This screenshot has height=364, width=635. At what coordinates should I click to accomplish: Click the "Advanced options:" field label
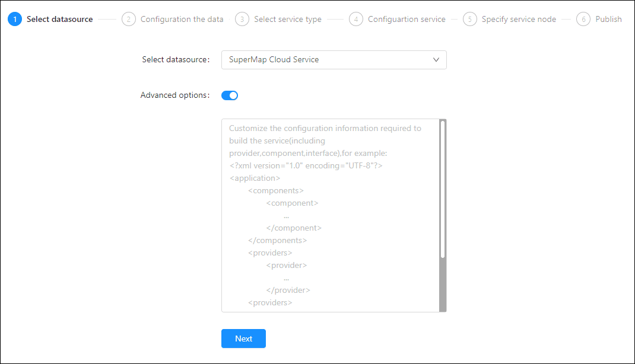(174, 95)
